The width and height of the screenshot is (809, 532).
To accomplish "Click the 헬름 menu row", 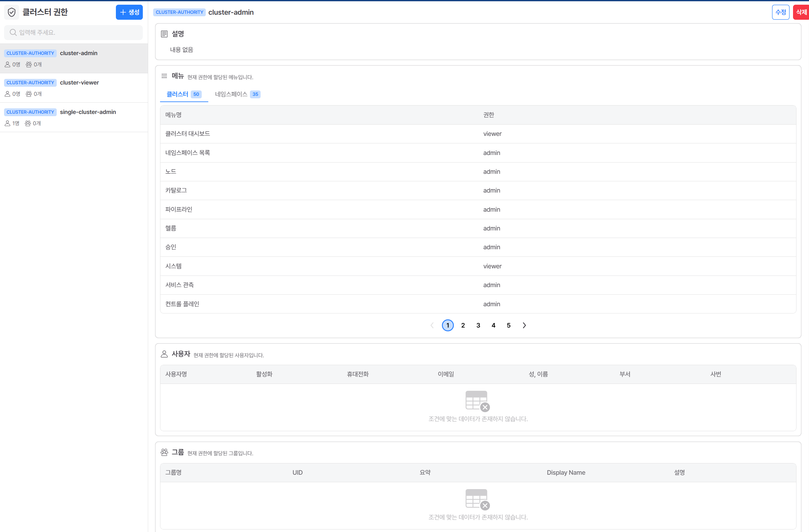I will [478, 229].
